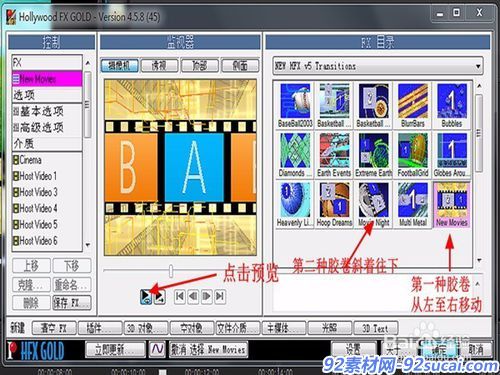Toggle the Cinema object checkbox

(16, 160)
